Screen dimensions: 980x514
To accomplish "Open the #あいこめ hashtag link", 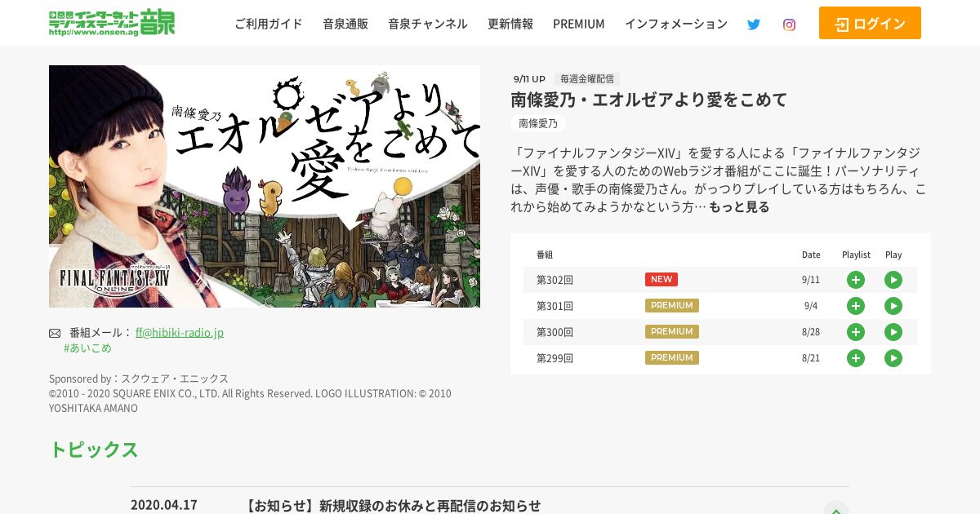I will [87, 348].
